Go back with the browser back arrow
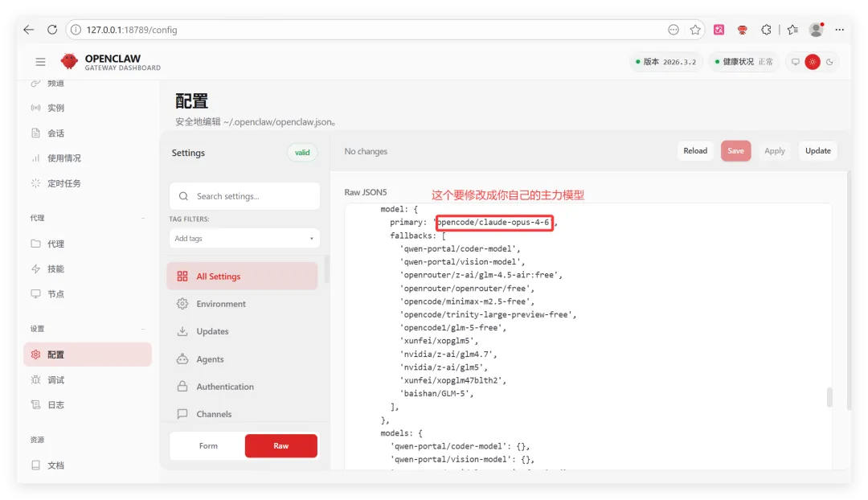Viewport: 868px width, 500px height. [29, 30]
